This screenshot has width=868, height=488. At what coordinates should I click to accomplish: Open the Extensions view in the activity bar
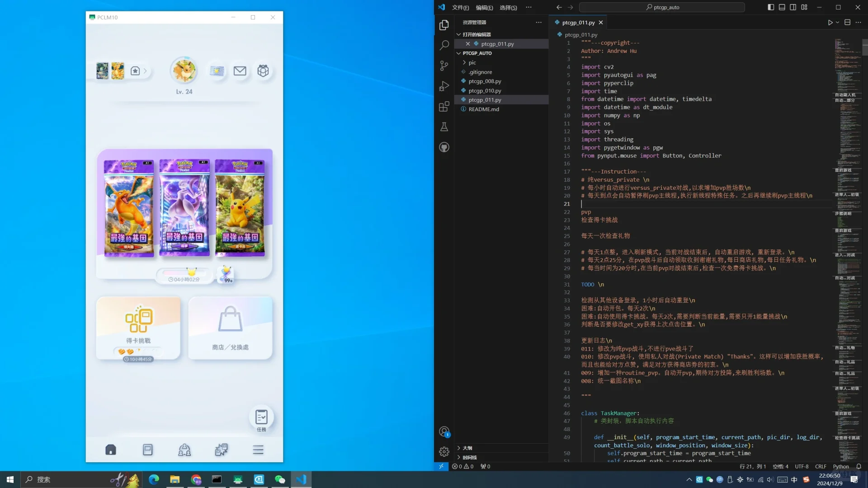tap(444, 107)
